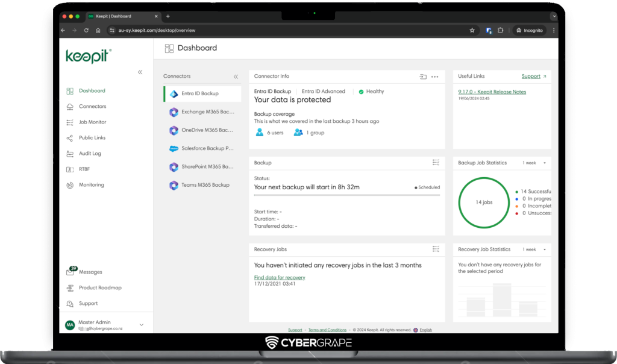The image size is (617, 364).
Task: Click the Connector Info three-dot menu
Action: click(435, 77)
